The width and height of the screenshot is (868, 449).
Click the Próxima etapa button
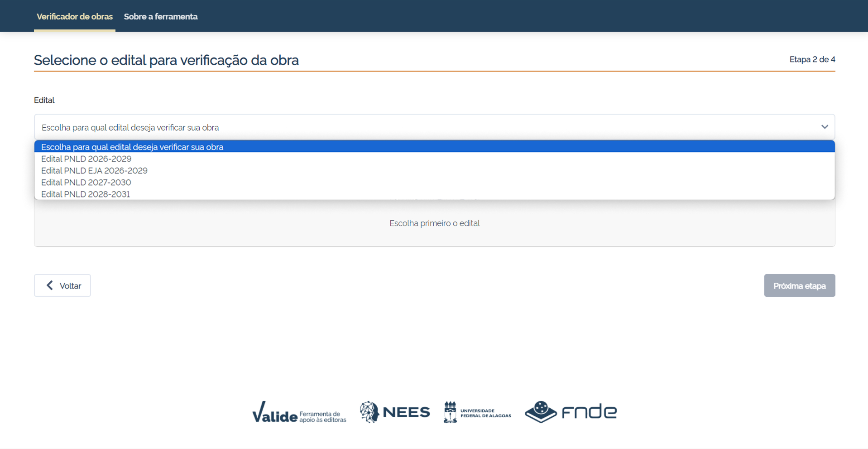(800, 285)
